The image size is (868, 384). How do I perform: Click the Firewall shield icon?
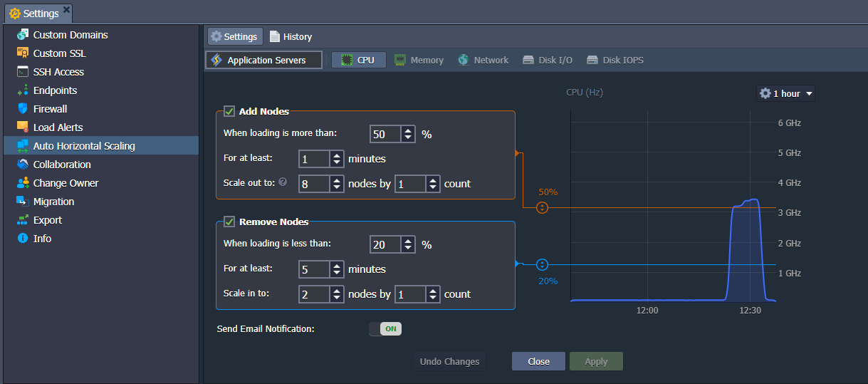[x=23, y=109]
